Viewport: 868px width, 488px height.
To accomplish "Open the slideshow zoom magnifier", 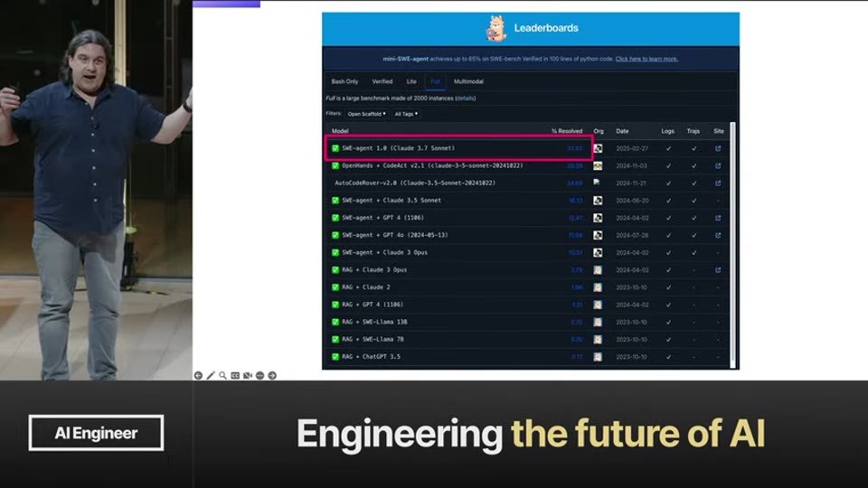I will tap(222, 376).
